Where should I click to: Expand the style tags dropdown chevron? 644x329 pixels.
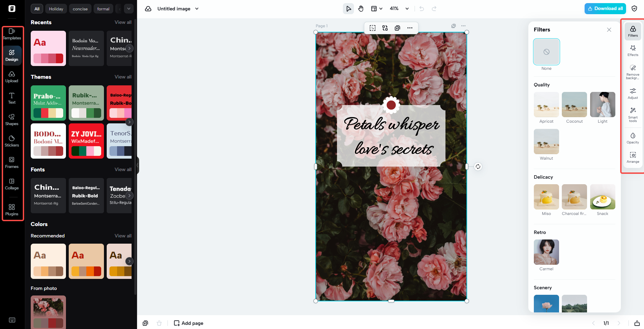coord(128,9)
